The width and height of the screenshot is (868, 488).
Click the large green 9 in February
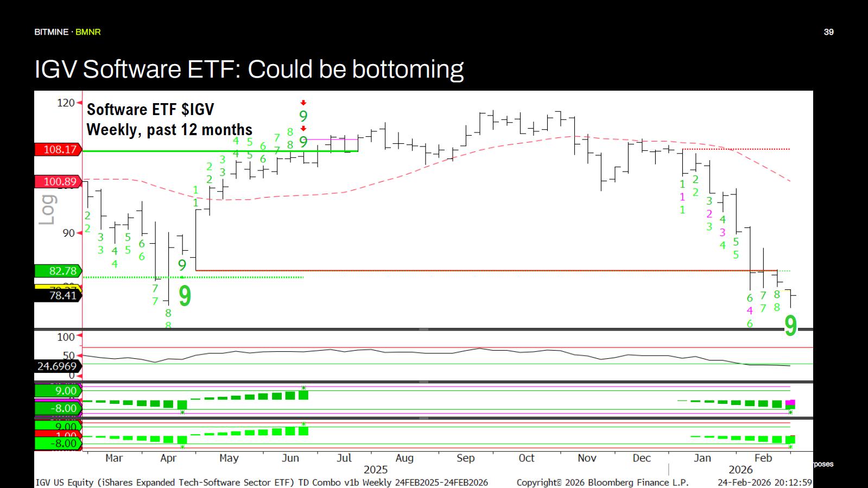[791, 326]
